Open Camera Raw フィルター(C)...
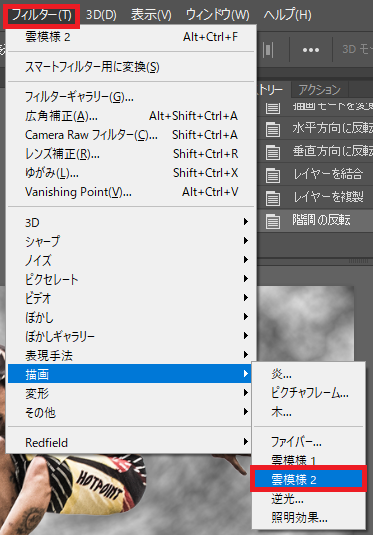This screenshot has height=535, width=373. tap(131, 135)
